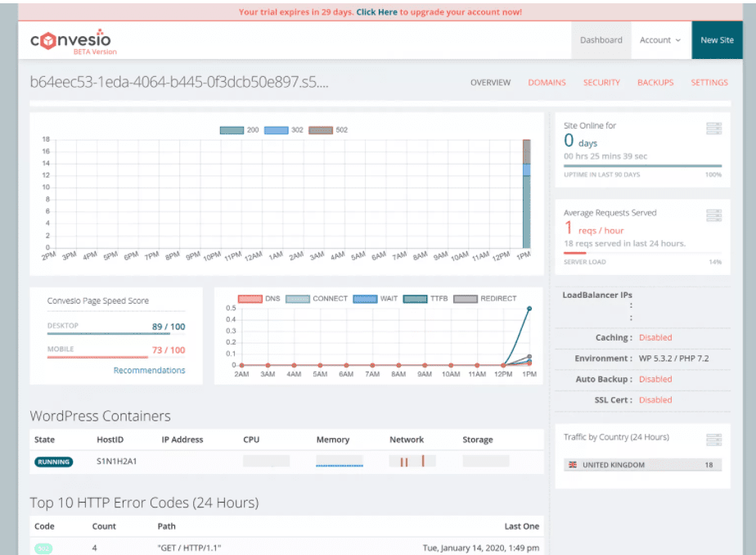Click the TTFB peak data point at 1PM
This screenshot has height=555, width=756.
[x=529, y=309]
